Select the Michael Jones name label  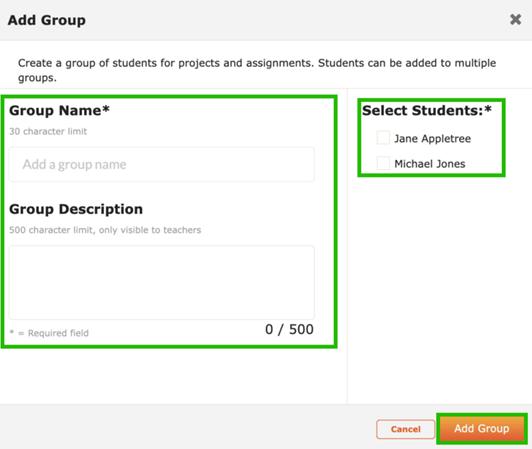430,164
